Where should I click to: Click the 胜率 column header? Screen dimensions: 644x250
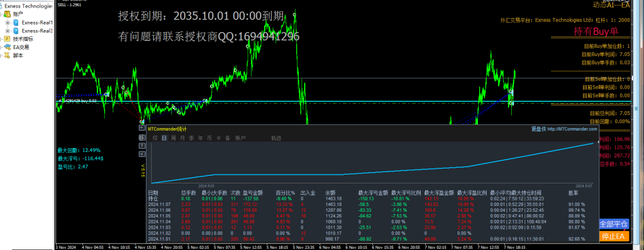(x=573, y=193)
